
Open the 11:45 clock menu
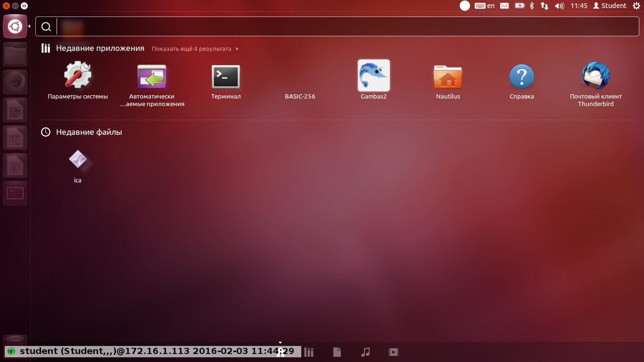(578, 6)
